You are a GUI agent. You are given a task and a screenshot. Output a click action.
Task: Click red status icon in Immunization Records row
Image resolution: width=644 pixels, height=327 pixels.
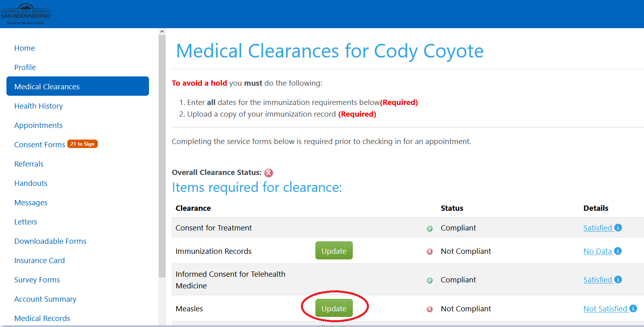(x=430, y=251)
